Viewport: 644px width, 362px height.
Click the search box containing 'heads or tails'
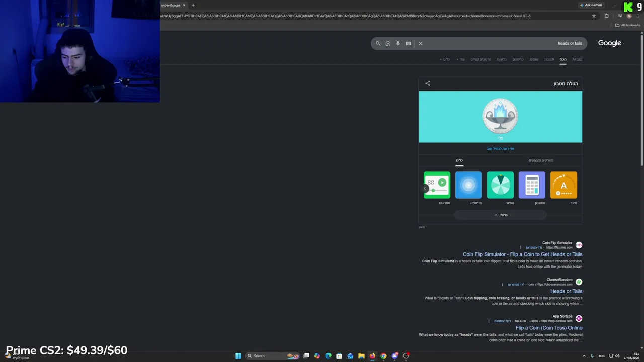point(479,43)
